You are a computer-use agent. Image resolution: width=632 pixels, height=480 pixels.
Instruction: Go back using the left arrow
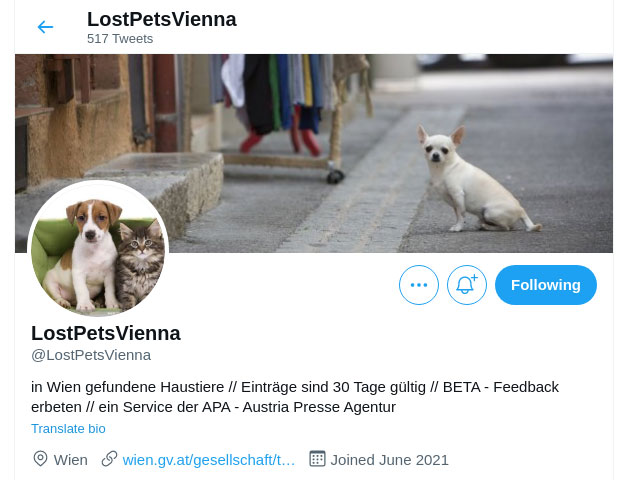click(45, 27)
